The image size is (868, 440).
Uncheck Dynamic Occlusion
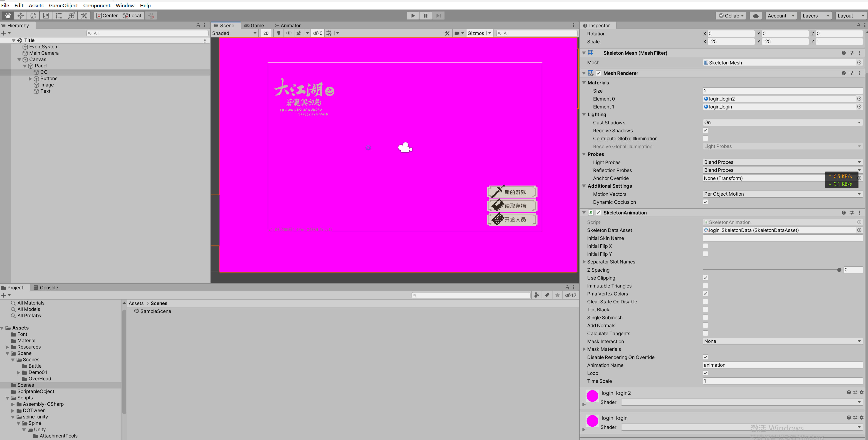pyautogui.click(x=705, y=202)
